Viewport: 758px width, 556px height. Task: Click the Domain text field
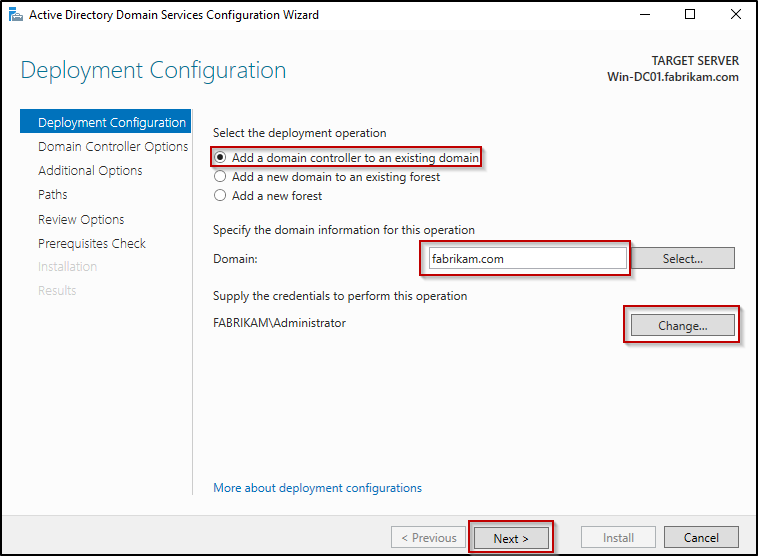[x=526, y=258]
